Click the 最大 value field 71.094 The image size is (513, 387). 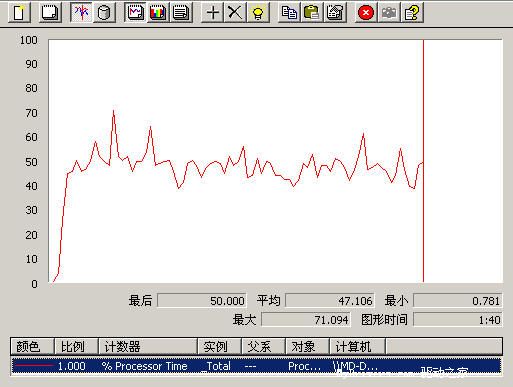pos(306,320)
